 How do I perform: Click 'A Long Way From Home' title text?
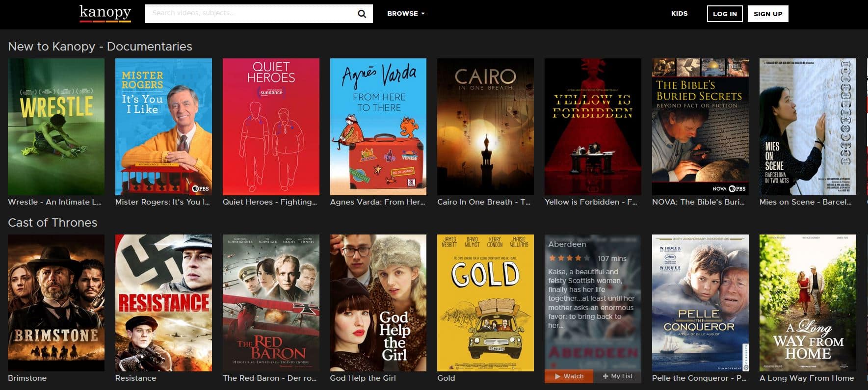click(807, 378)
